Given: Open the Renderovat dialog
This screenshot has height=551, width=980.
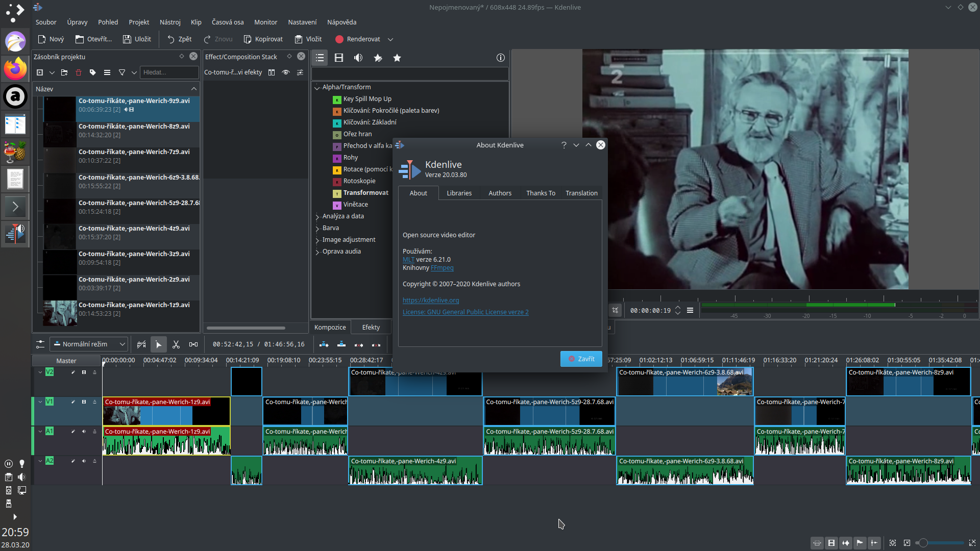Looking at the screenshot, I should (x=359, y=39).
